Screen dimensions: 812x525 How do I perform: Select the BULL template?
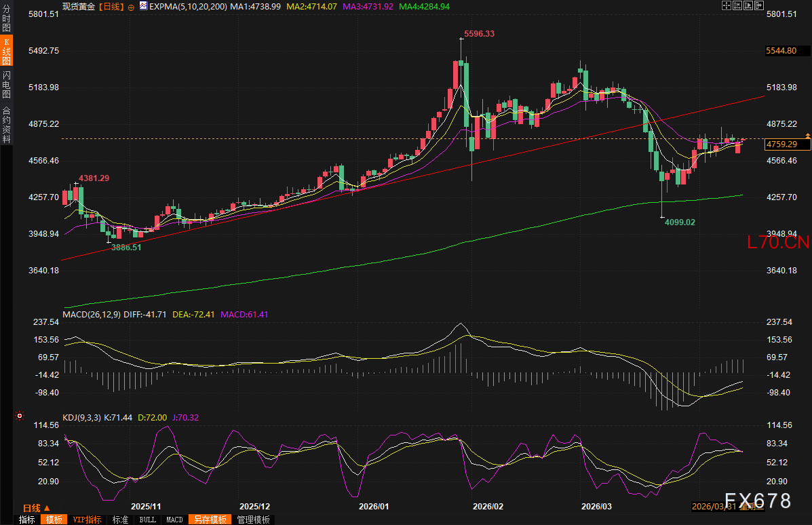pyautogui.click(x=147, y=520)
